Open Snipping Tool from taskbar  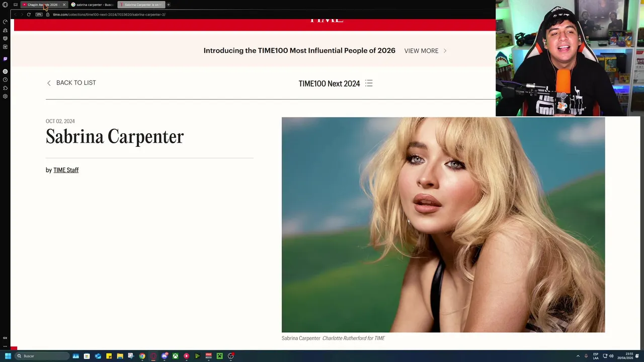click(x=131, y=356)
